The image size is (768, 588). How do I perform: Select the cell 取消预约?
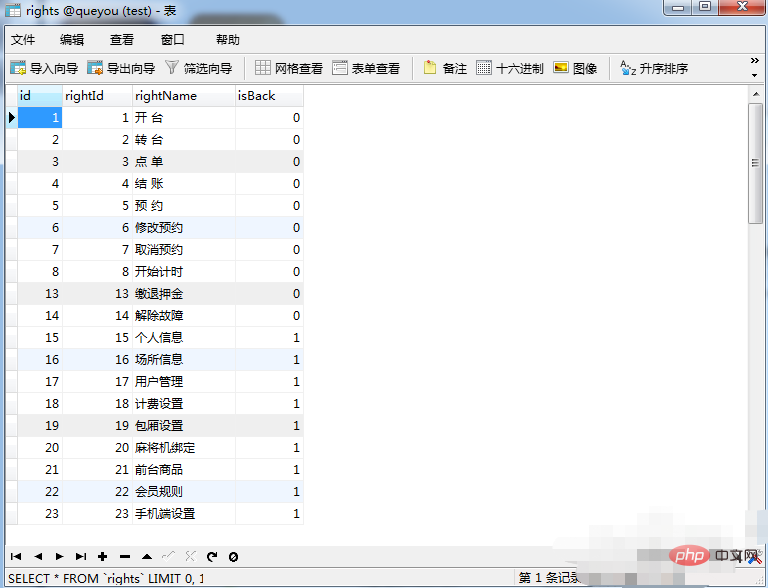click(184, 250)
